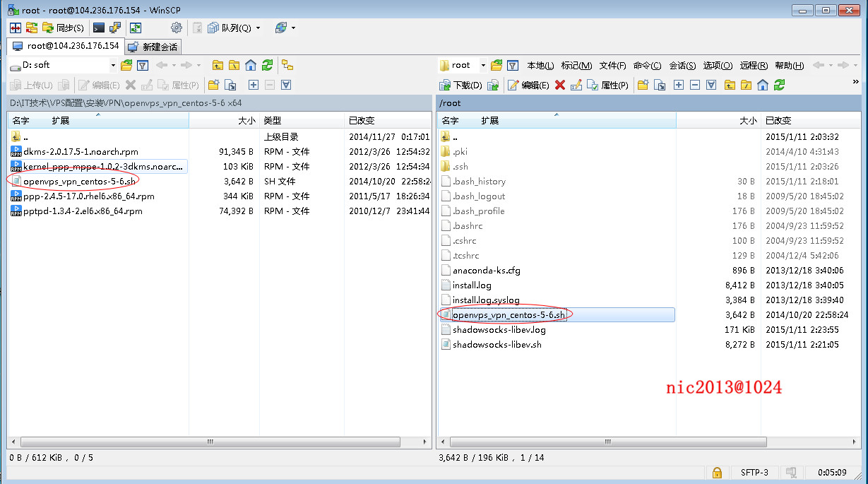This screenshot has width=868, height=484.
Task: Click remote select files plus icon
Action: tap(679, 85)
